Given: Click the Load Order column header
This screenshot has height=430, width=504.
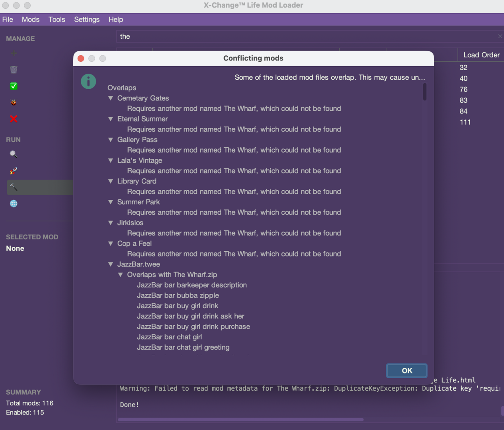Looking at the screenshot, I should click(x=481, y=55).
